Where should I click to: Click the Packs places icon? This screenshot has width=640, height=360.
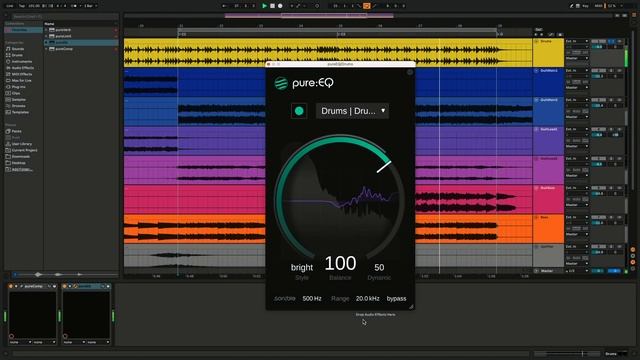click(x=8, y=131)
